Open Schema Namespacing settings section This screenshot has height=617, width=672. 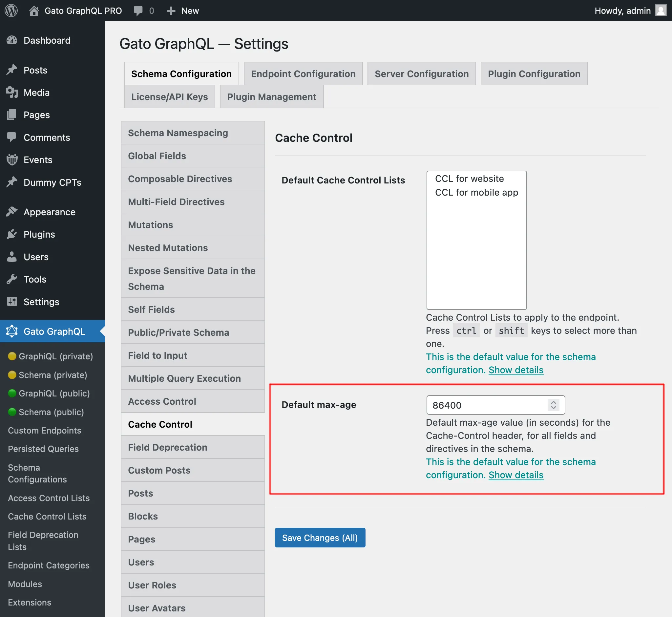point(193,133)
